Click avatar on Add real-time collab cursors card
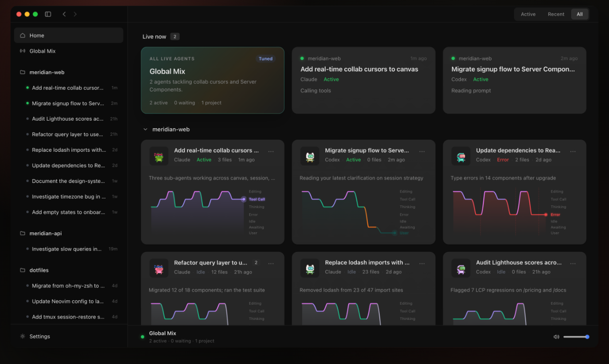This screenshot has height=364, width=609. (159, 156)
